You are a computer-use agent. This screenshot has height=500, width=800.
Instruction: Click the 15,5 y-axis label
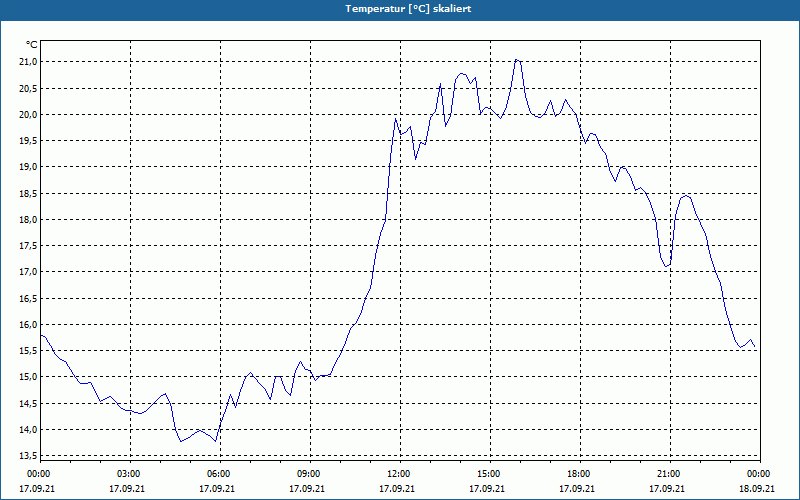(x=29, y=351)
